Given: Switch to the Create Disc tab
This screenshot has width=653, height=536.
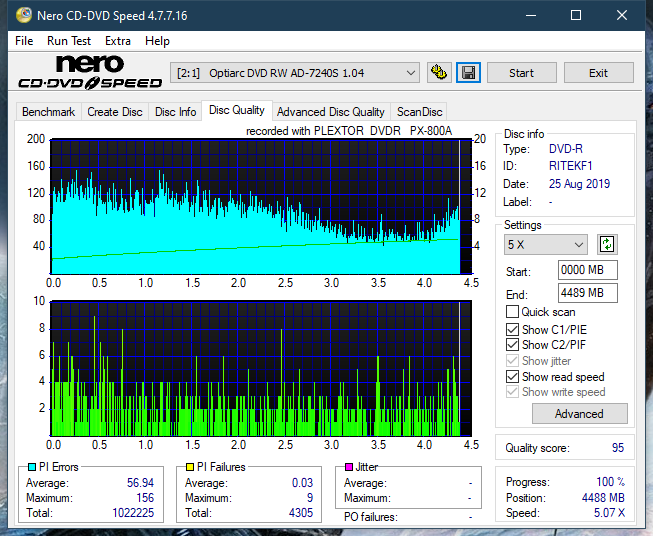Looking at the screenshot, I should click(115, 112).
